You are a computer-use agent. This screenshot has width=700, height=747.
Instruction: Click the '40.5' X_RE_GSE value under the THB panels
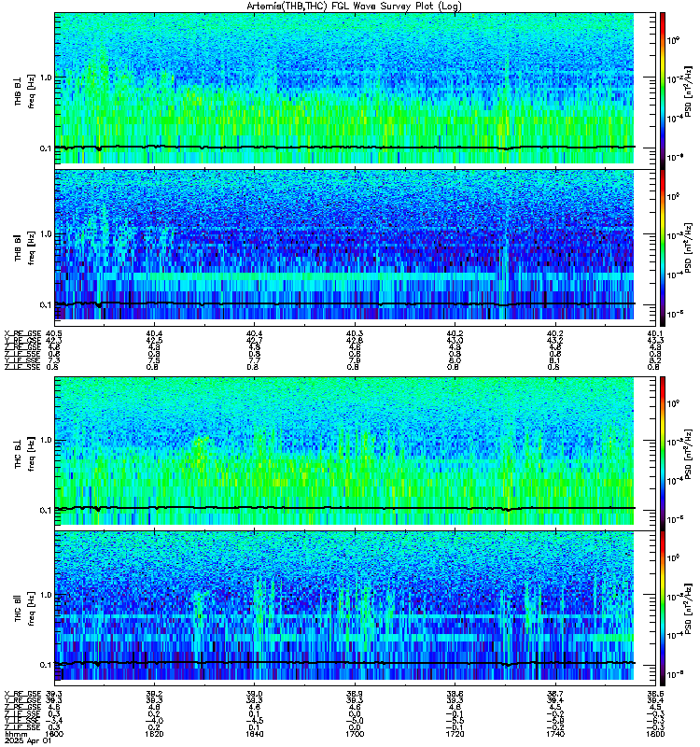pos(54,333)
